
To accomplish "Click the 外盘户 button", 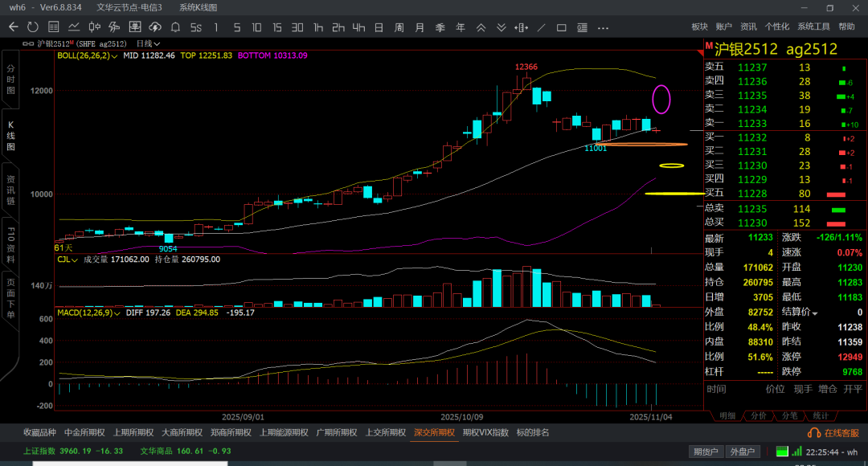I will [743, 452].
